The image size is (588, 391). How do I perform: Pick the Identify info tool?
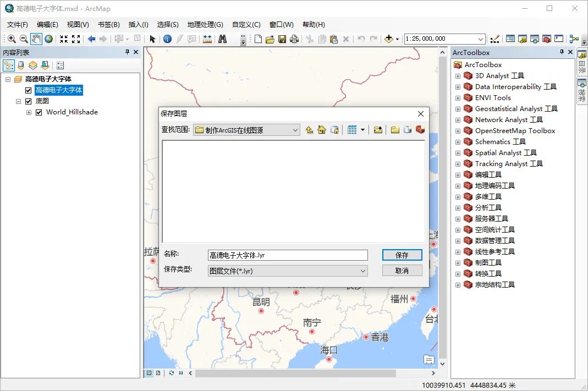(167, 38)
